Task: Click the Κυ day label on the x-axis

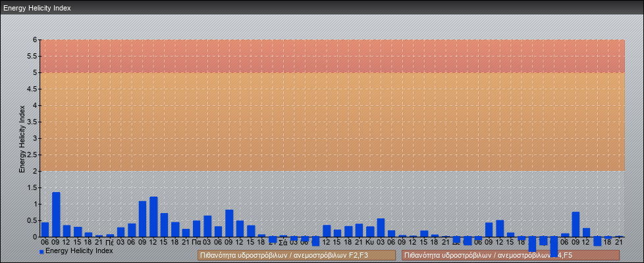Action: tap(369, 242)
